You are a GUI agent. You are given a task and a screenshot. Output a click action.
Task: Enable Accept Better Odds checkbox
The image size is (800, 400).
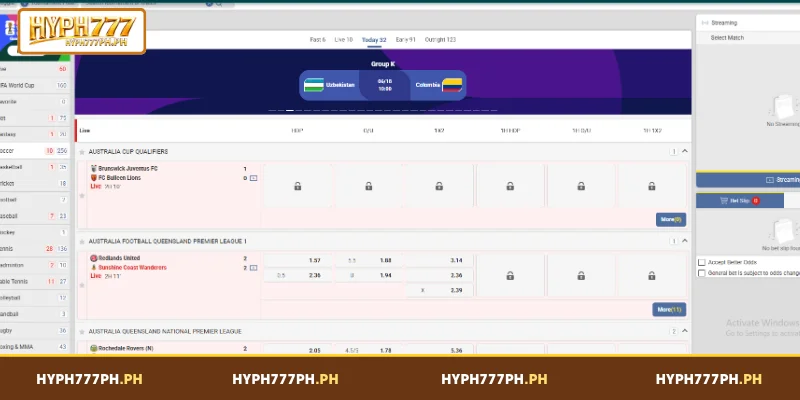point(702,262)
